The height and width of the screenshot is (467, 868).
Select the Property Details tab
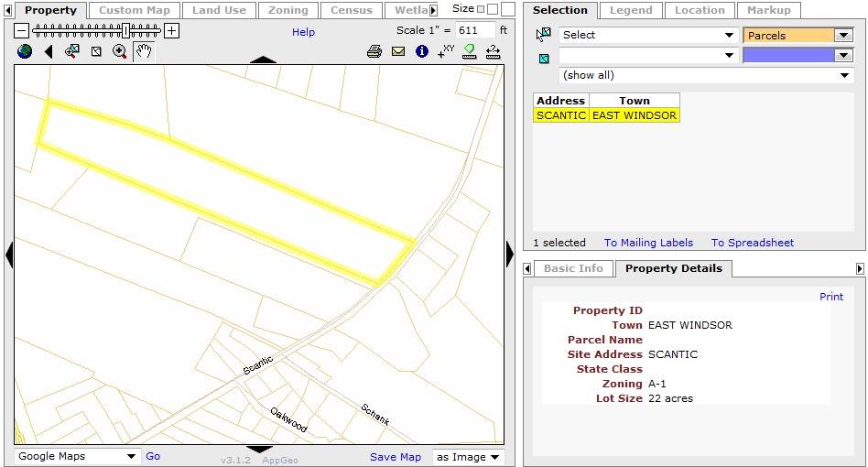pos(674,268)
